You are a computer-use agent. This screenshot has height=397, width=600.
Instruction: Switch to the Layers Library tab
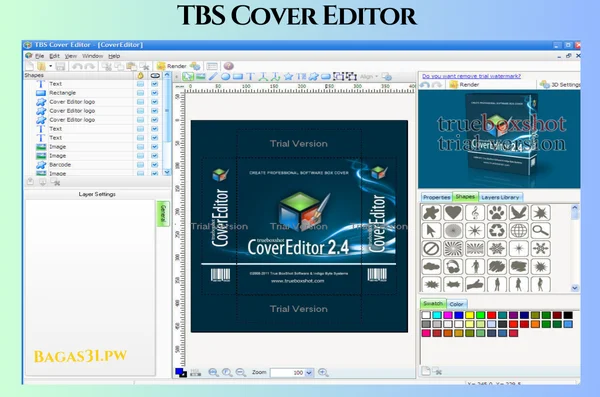[x=500, y=197]
